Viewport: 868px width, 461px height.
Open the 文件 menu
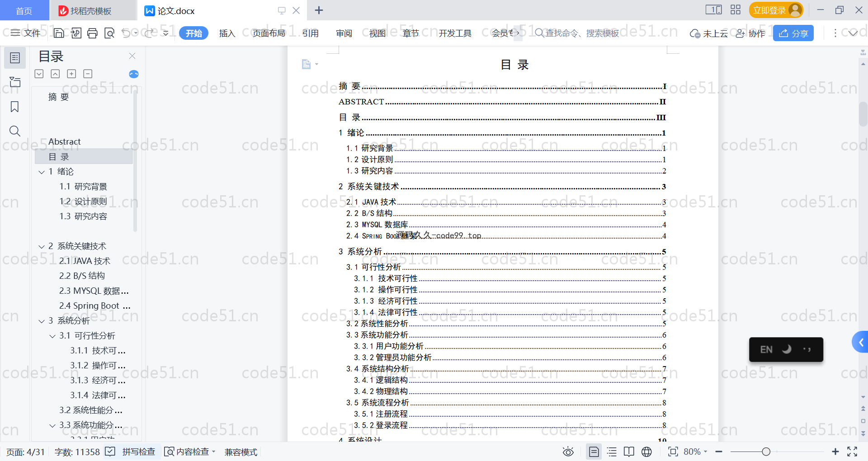25,33
